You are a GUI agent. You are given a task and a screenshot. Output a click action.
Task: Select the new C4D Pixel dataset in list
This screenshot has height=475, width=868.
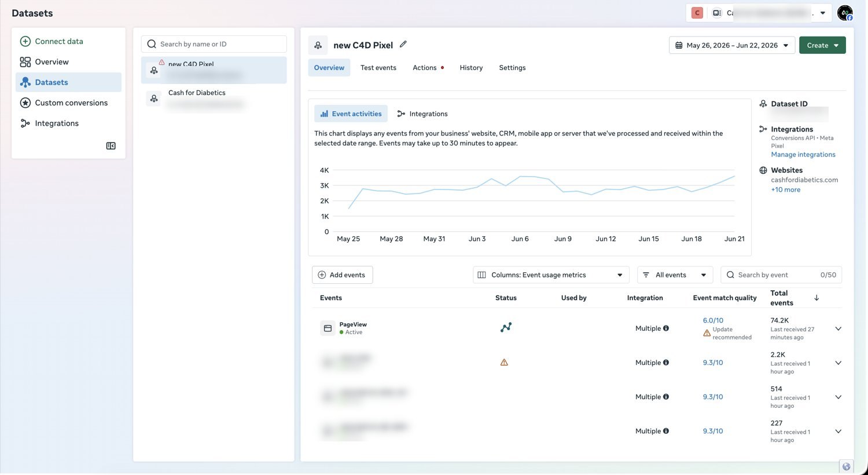[214, 70]
